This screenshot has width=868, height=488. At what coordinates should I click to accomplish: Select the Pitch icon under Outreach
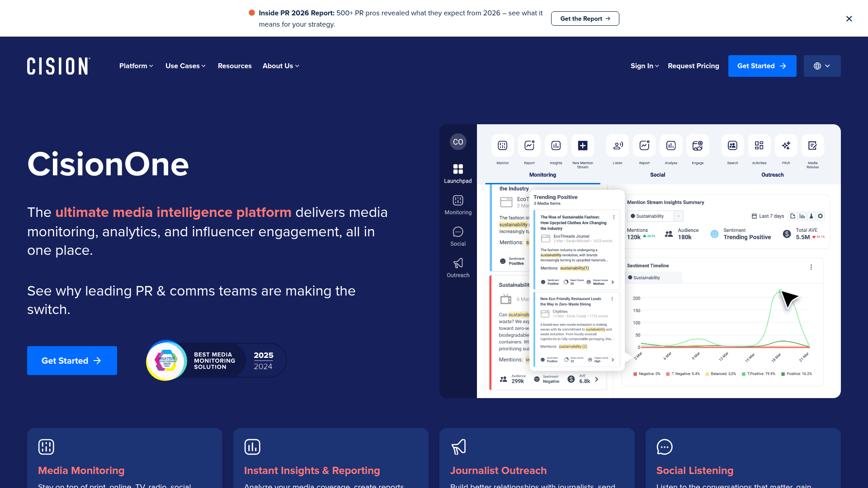point(786,146)
